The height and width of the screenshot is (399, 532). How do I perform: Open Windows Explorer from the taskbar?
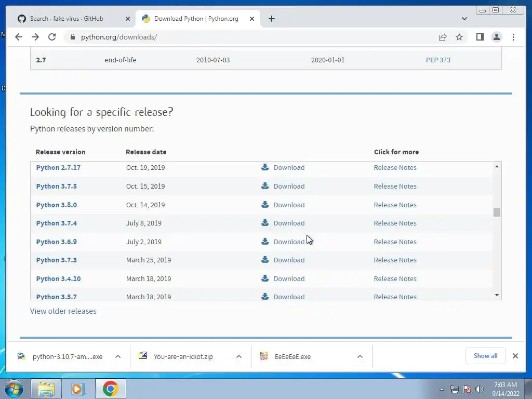[46, 389]
